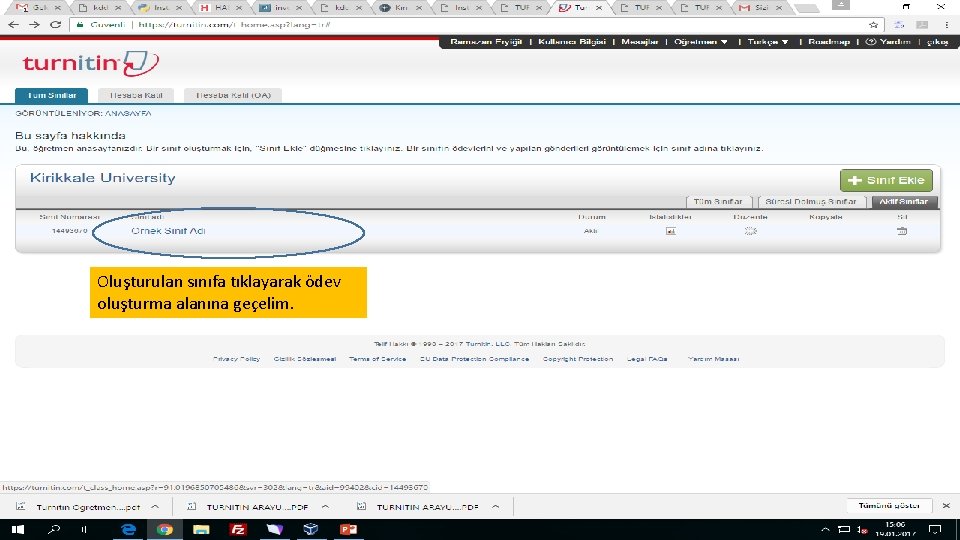Expand the Türkçe language dropdown
The width and height of the screenshot is (960, 540).
tap(767, 42)
